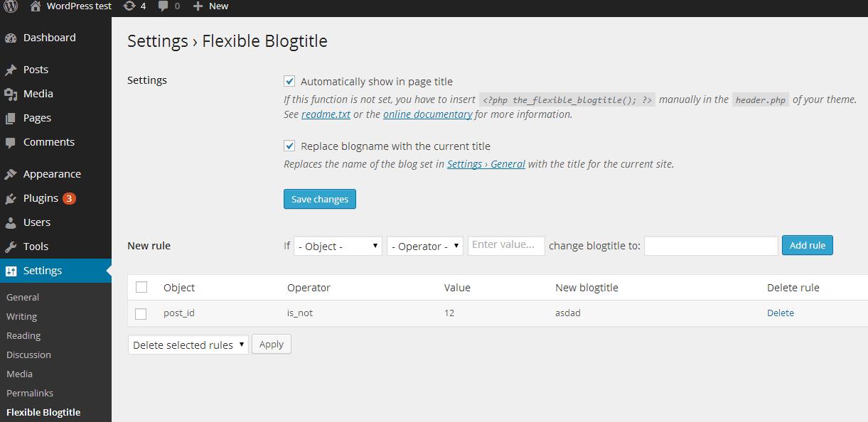Screen dimensions: 868x422
Task: Click the New blogtitle column header
Action: [586, 288]
